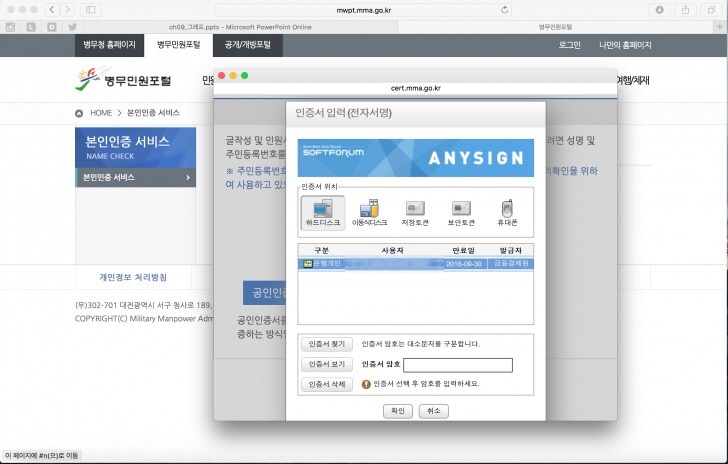728x464 pixels.
Task: Click the 인증서 삭제 button
Action: click(327, 384)
